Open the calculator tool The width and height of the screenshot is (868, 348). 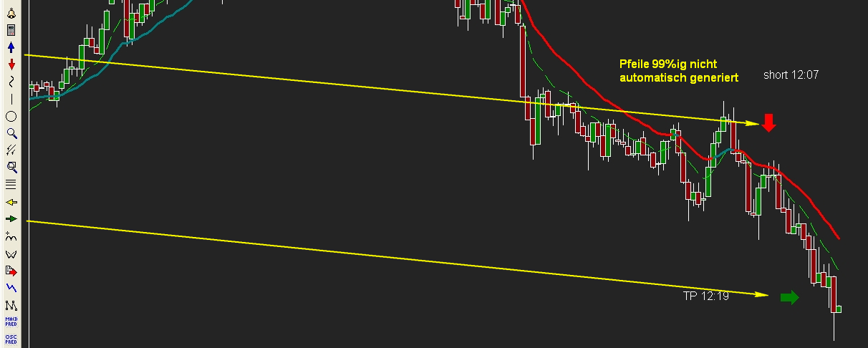pyautogui.click(x=11, y=29)
